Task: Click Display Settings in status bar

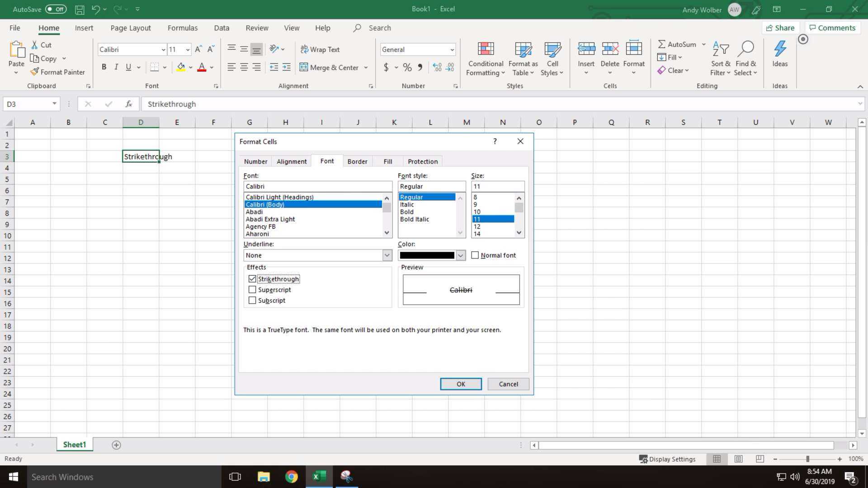Action: click(x=667, y=459)
